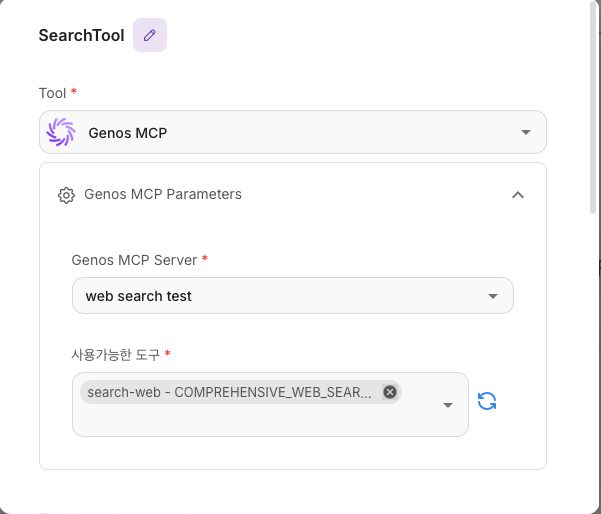Open the 사용가능한 도구 dropdown arrow
This screenshot has height=514, width=601.
448,405
